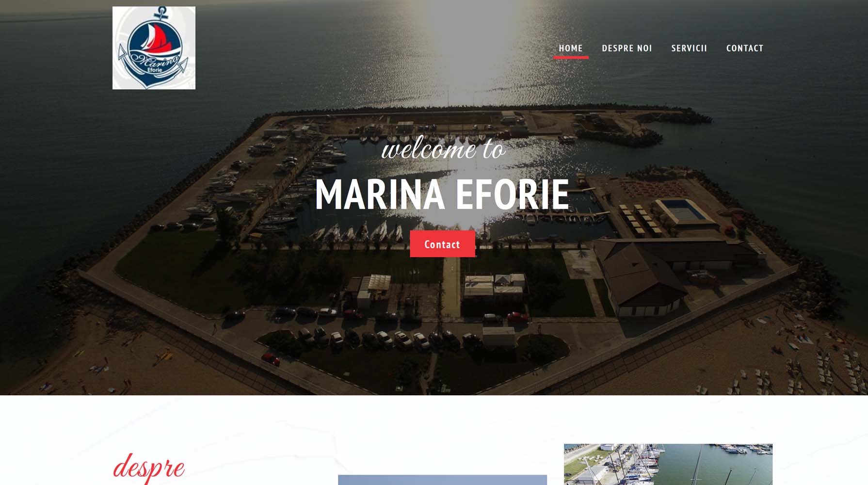The image size is (868, 485).
Task: Click the small 'Eforie' text inside the logo
Action: coord(154,70)
